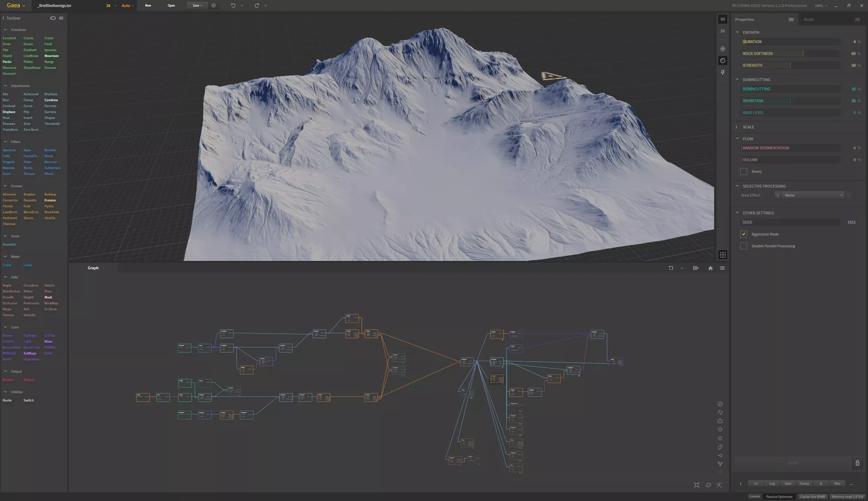Click the sun lighting icon in viewport
The height and width of the screenshot is (501, 868).
click(x=723, y=49)
